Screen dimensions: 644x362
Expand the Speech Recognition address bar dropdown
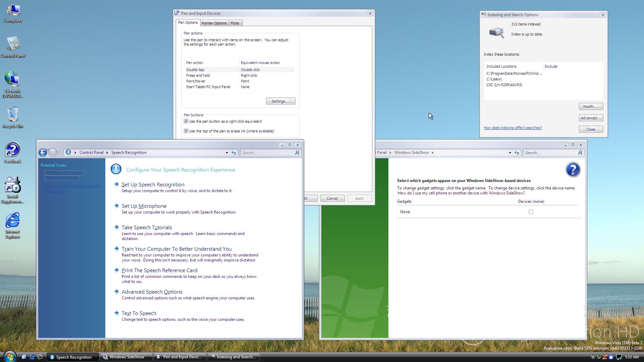point(227,153)
